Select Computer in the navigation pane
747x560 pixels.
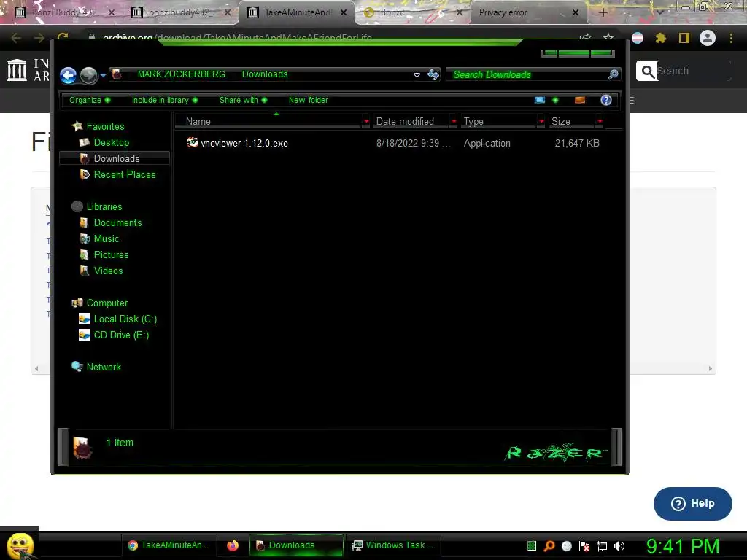pyautogui.click(x=107, y=303)
